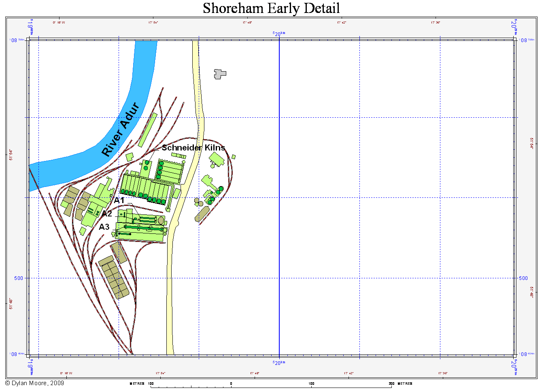Click the "0° 18' W" longitude label in the top margin
The image size is (544, 392).
pyautogui.click(x=59, y=23)
